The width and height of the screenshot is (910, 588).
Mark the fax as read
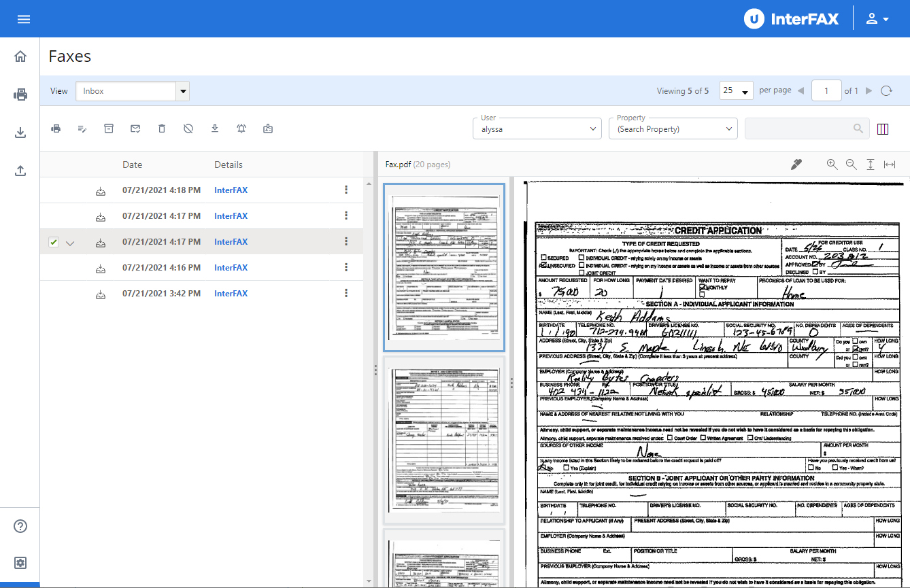point(135,128)
